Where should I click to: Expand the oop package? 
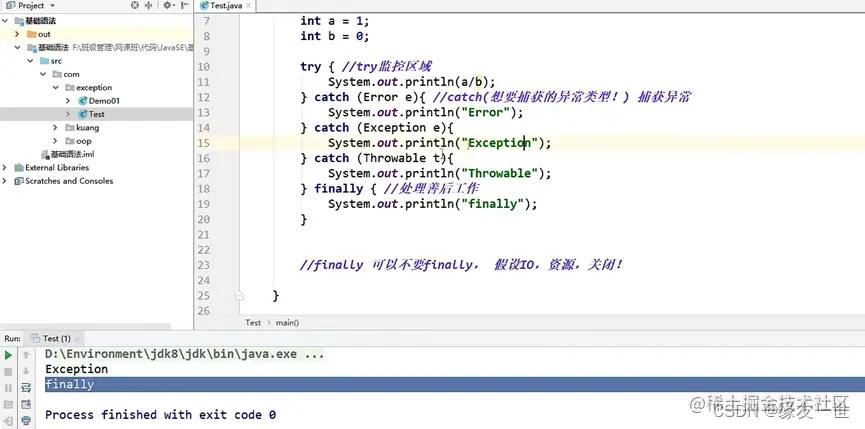pyautogui.click(x=55, y=141)
